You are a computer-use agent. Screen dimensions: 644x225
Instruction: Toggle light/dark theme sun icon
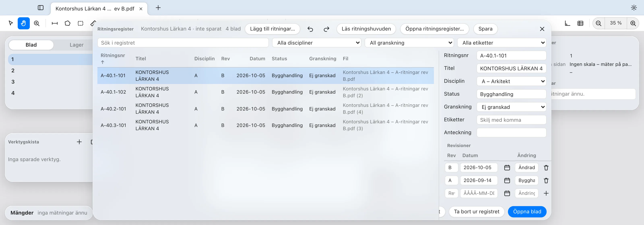tap(634, 8)
